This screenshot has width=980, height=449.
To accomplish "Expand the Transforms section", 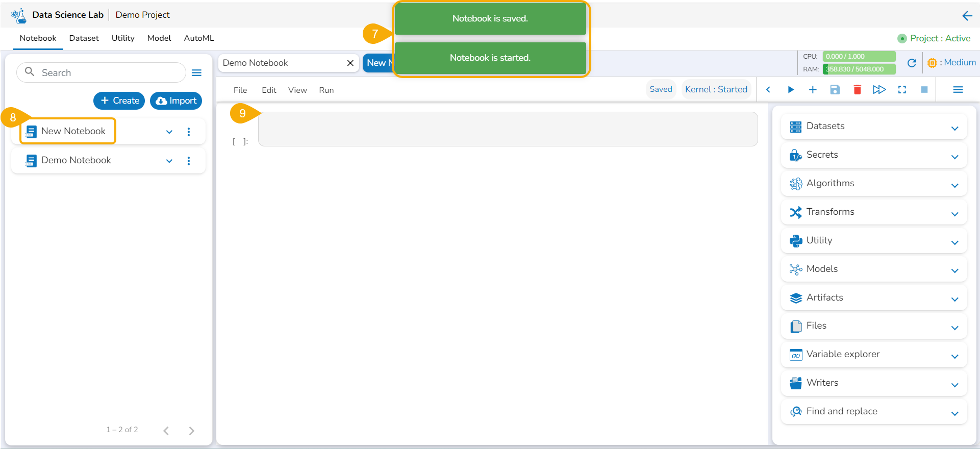I will click(955, 214).
